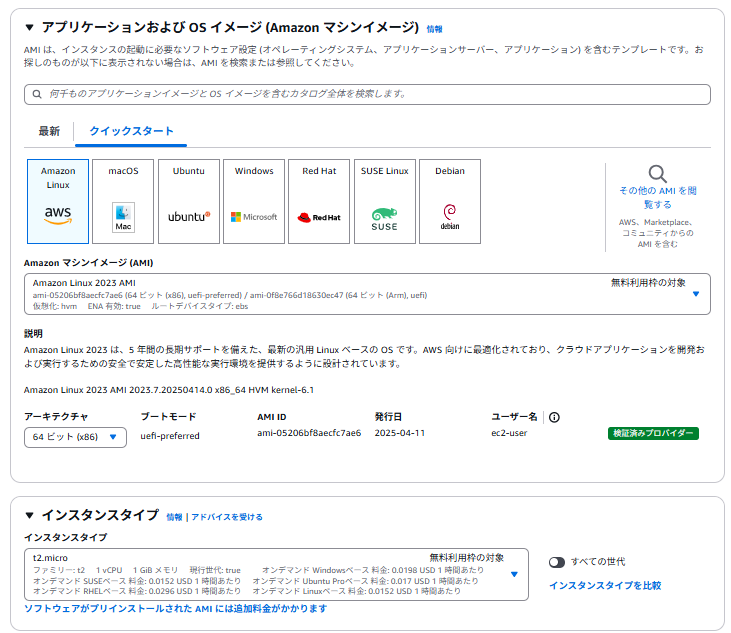The width and height of the screenshot is (731, 633).
Task: Collapse the Instance type section
Action: pyautogui.click(x=29, y=515)
